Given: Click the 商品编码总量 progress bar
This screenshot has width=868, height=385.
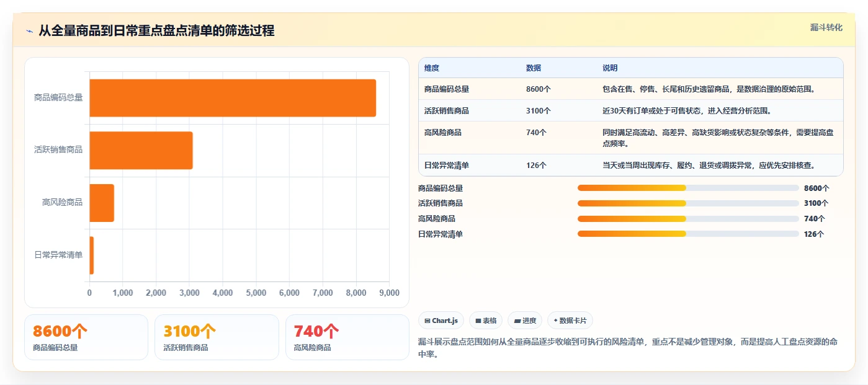Looking at the screenshot, I should pos(688,188).
